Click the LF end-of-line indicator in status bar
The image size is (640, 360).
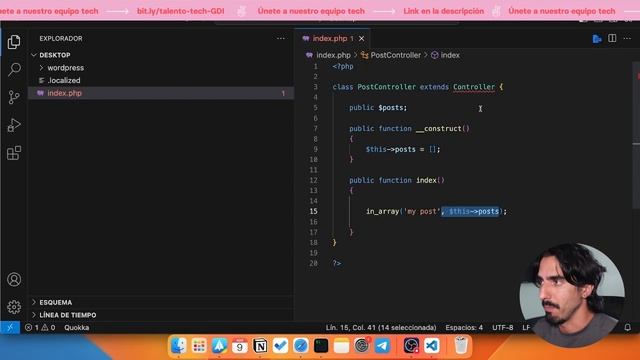tap(526, 327)
